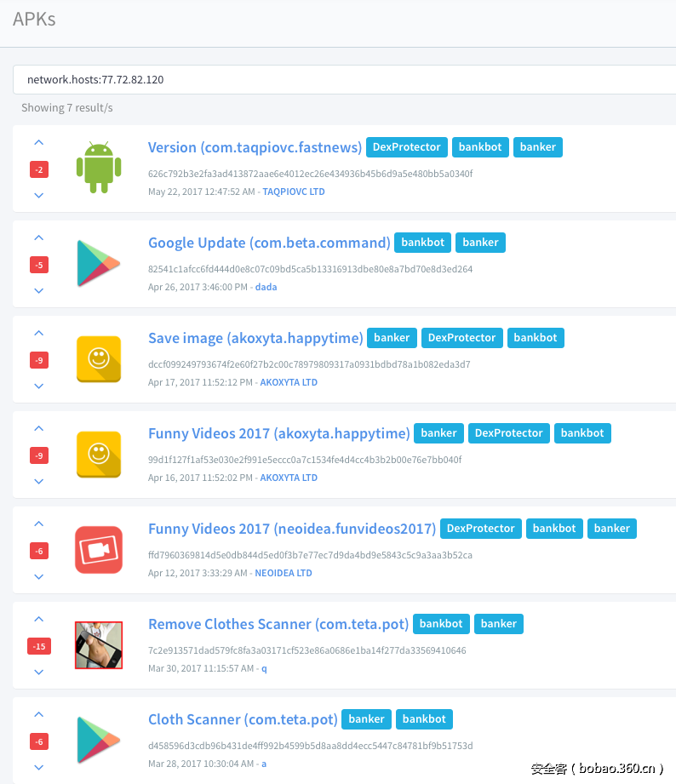This screenshot has height=784, width=676.
Task: Click the yellow smiley icon for Save image
Action: pyautogui.click(x=99, y=359)
